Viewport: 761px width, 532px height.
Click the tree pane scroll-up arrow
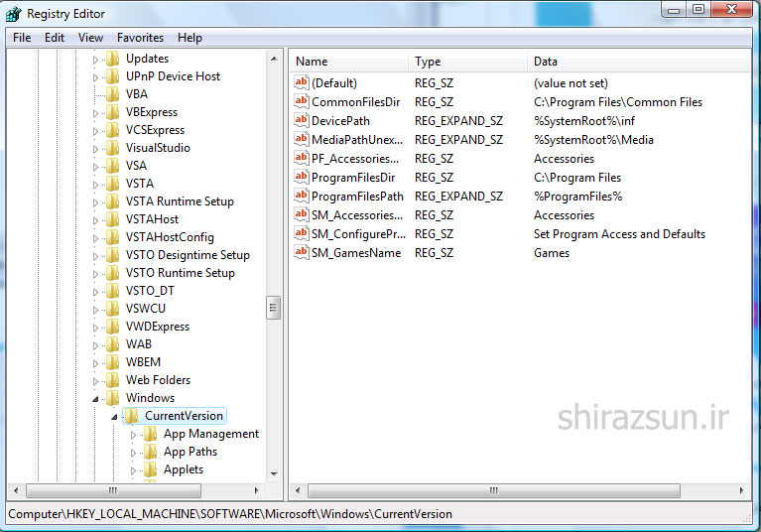pos(274,59)
